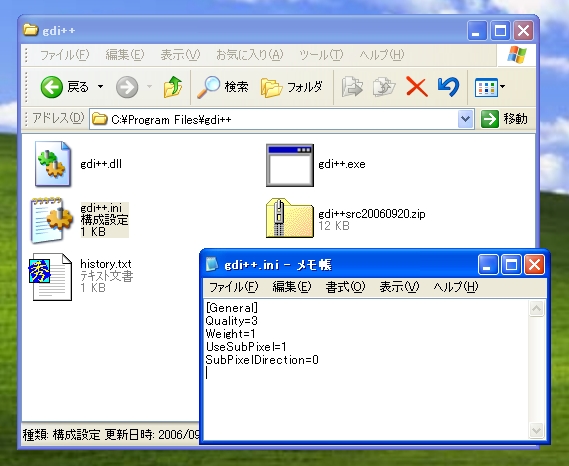
Task: Open Notepad's ヘルプ(H) menu
Action: pyautogui.click(x=455, y=287)
